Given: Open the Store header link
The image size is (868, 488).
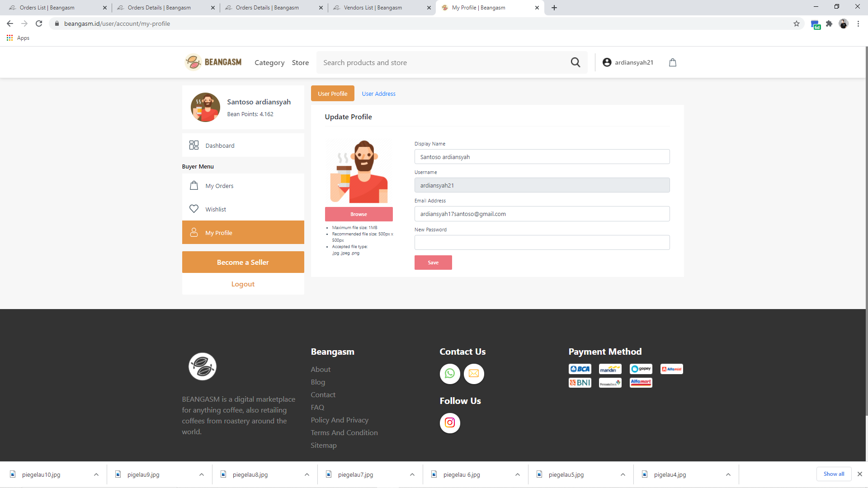Looking at the screenshot, I should click(300, 62).
